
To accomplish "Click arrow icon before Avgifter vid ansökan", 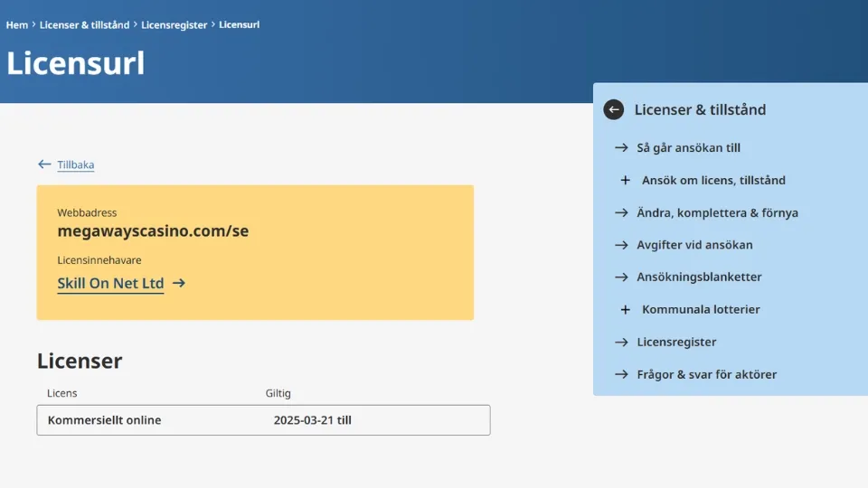I will point(621,245).
